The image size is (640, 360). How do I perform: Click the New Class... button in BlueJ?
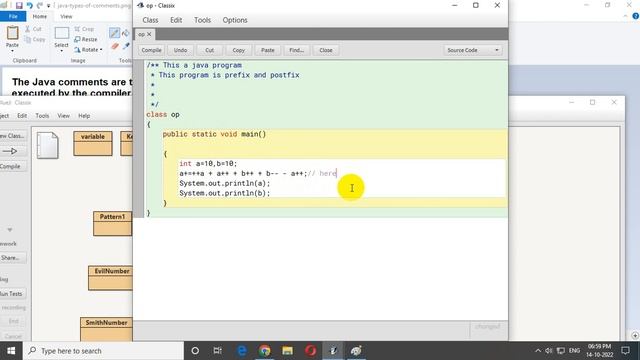13,136
